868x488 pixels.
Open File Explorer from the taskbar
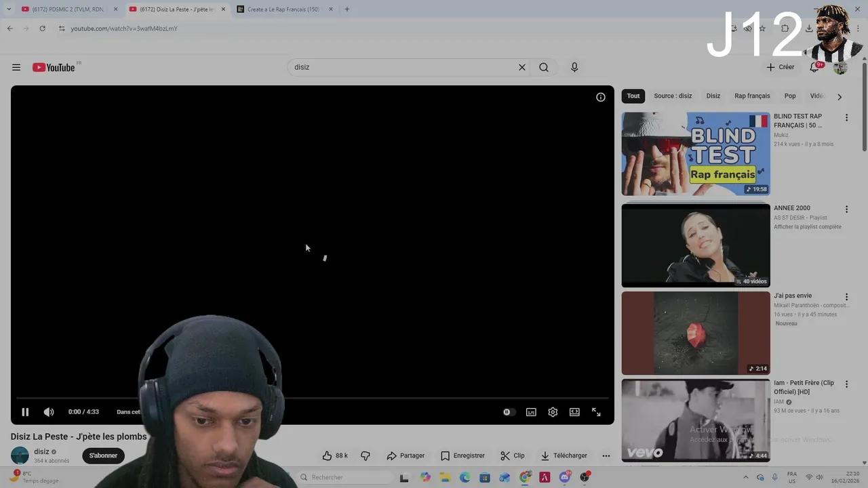coord(445,477)
